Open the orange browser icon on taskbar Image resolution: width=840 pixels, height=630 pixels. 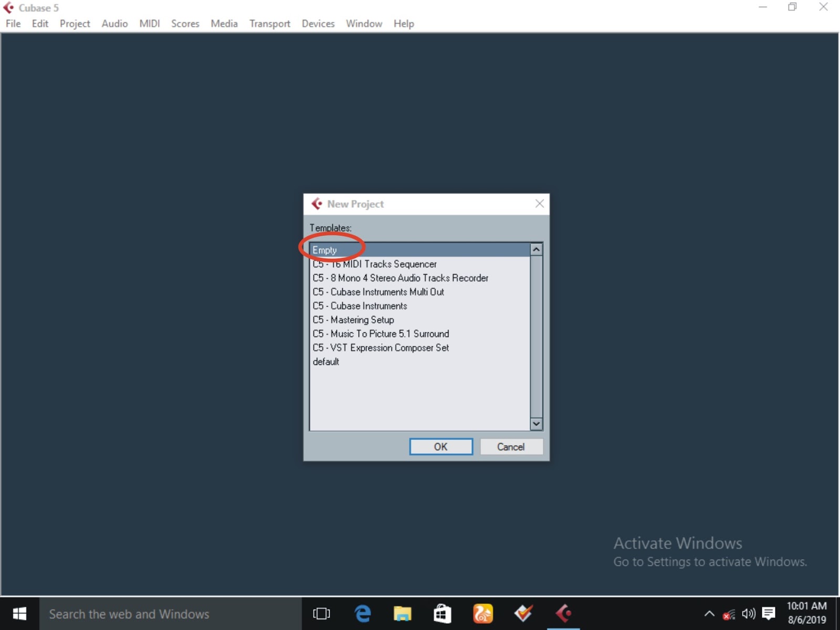483,614
